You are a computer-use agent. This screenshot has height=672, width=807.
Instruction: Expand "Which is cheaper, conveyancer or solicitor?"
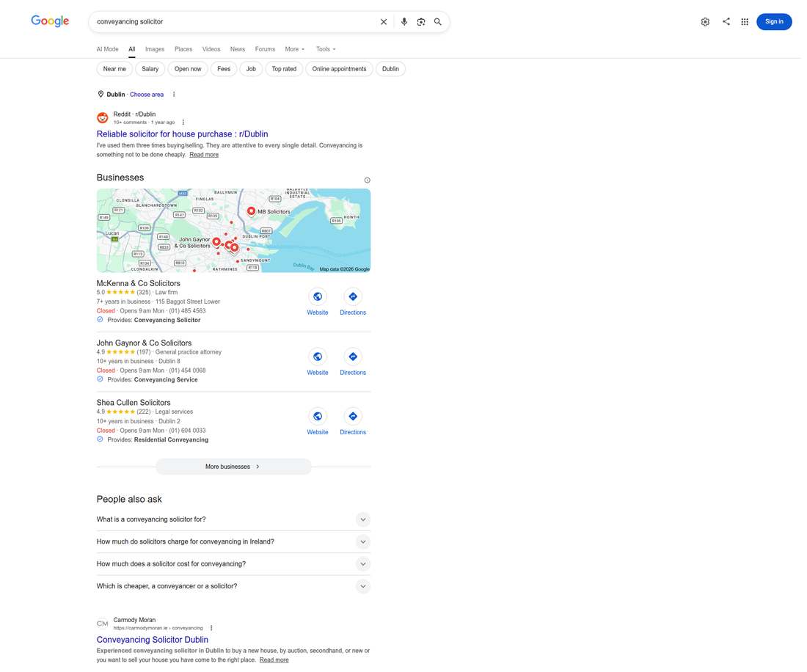tap(233, 586)
